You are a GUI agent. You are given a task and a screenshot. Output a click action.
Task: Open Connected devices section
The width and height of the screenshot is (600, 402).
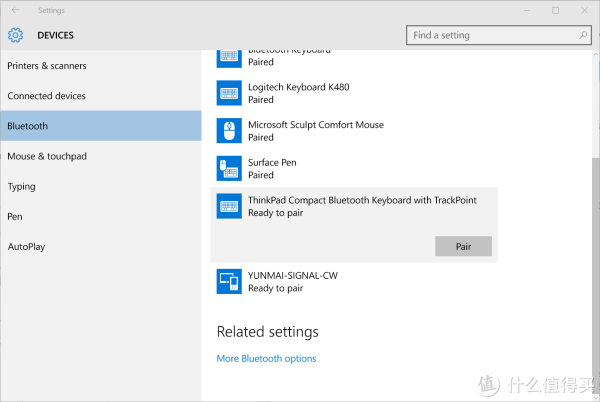click(101, 96)
